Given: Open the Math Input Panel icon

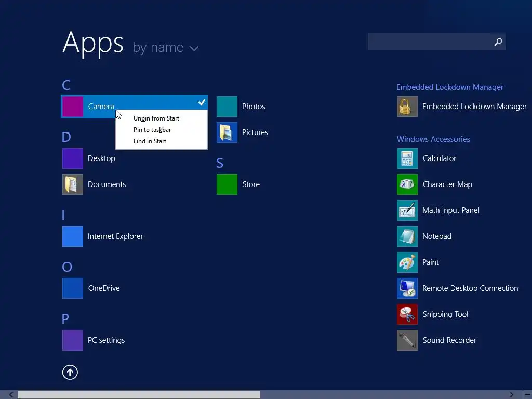Looking at the screenshot, I should point(407,210).
